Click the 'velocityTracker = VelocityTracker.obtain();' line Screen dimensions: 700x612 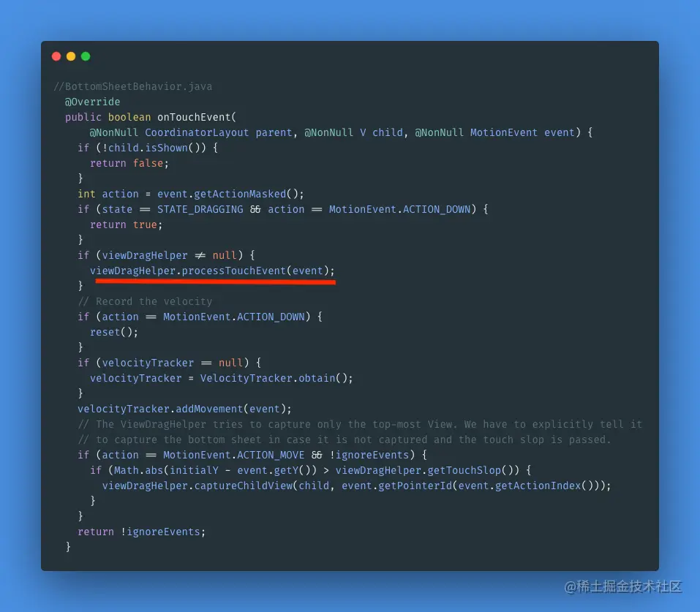222,379
